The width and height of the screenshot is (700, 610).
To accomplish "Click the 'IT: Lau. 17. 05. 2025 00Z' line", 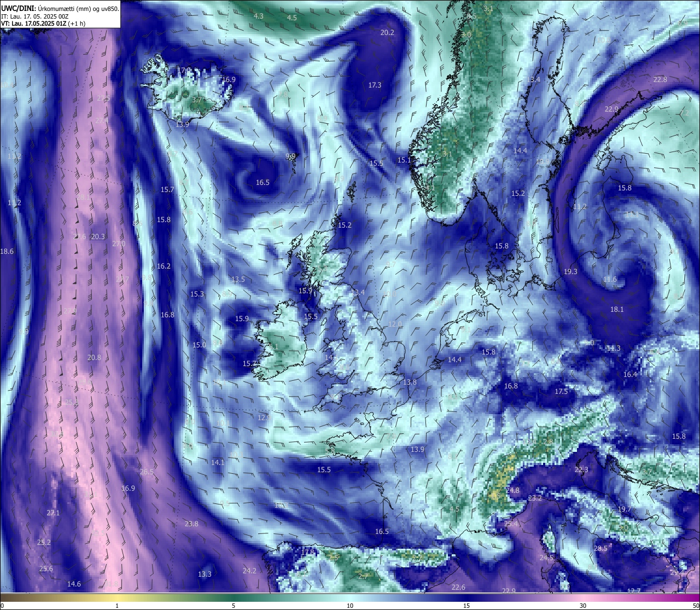I will point(35,16).
